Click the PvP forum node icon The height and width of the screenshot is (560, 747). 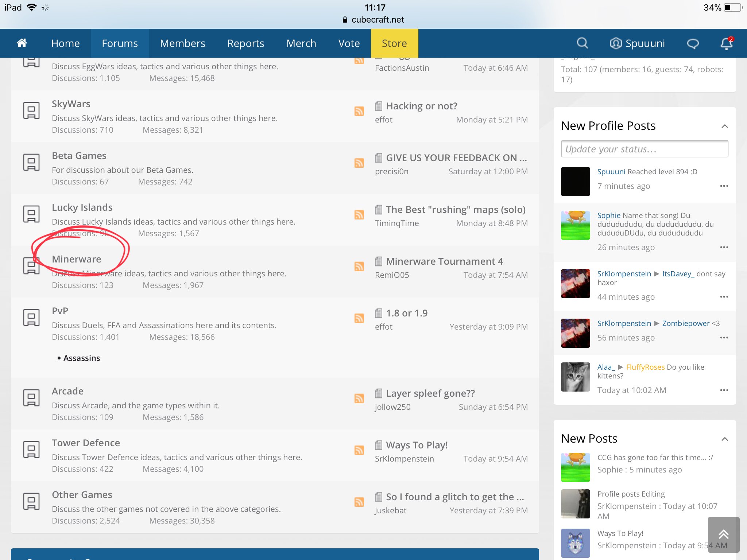[31, 318]
